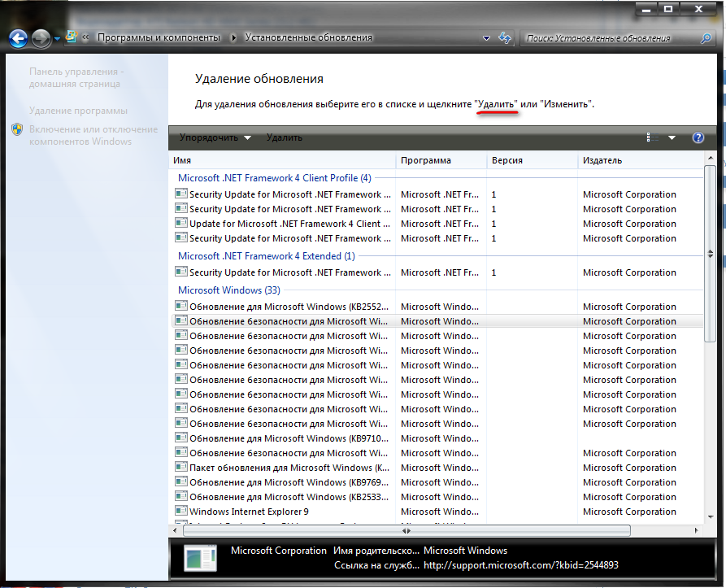Collapse the 'Microsoft .NET Framework 4 Extended (1)' group
Viewport: 726px width, 588px height.
tap(266, 256)
